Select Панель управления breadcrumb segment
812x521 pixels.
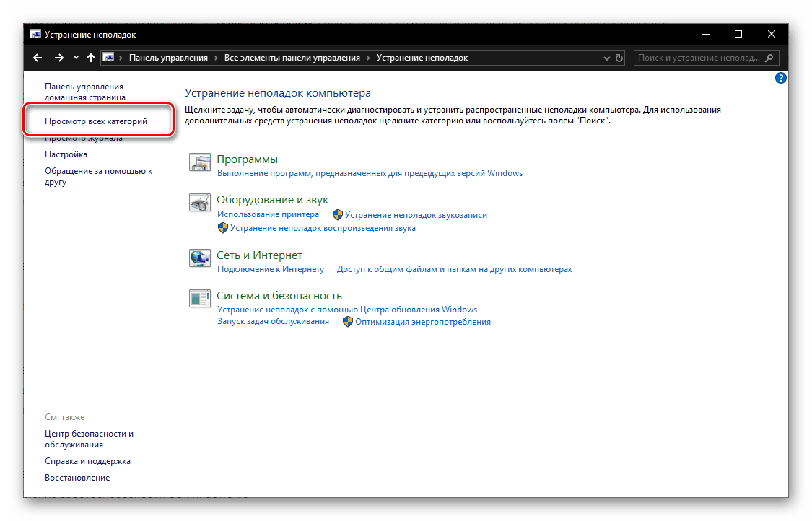pos(168,58)
